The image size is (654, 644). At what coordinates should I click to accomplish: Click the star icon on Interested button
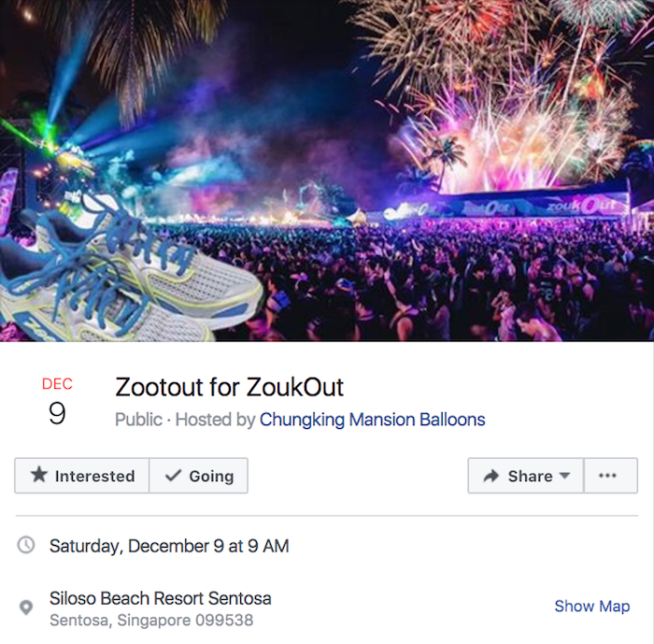coord(38,475)
